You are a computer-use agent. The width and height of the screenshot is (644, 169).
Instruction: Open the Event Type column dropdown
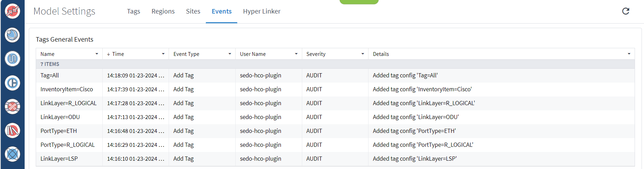tap(230, 54)
